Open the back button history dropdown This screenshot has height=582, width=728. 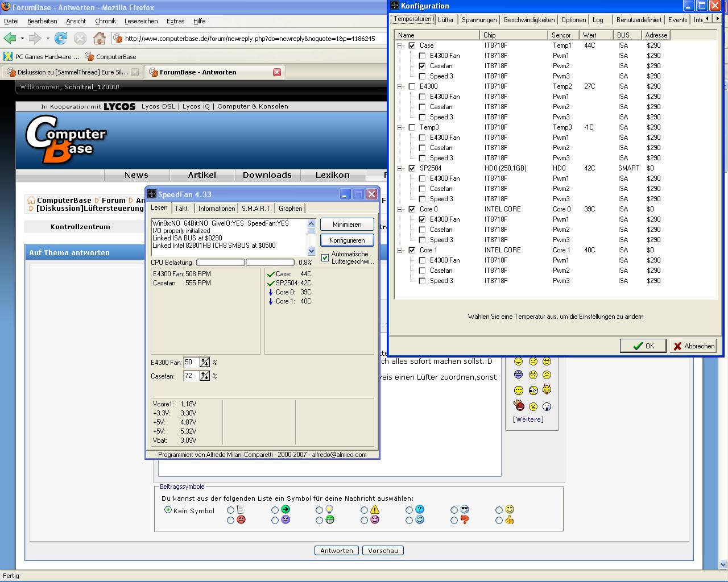22,39
